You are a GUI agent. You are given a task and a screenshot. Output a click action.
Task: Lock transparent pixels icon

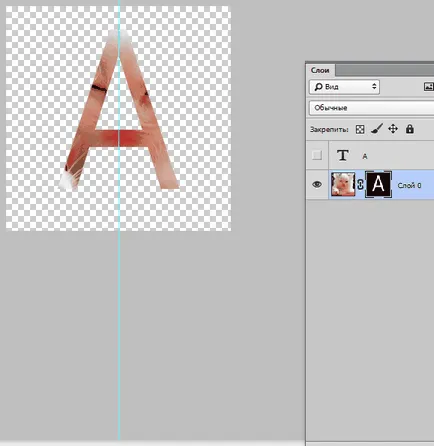360,129
